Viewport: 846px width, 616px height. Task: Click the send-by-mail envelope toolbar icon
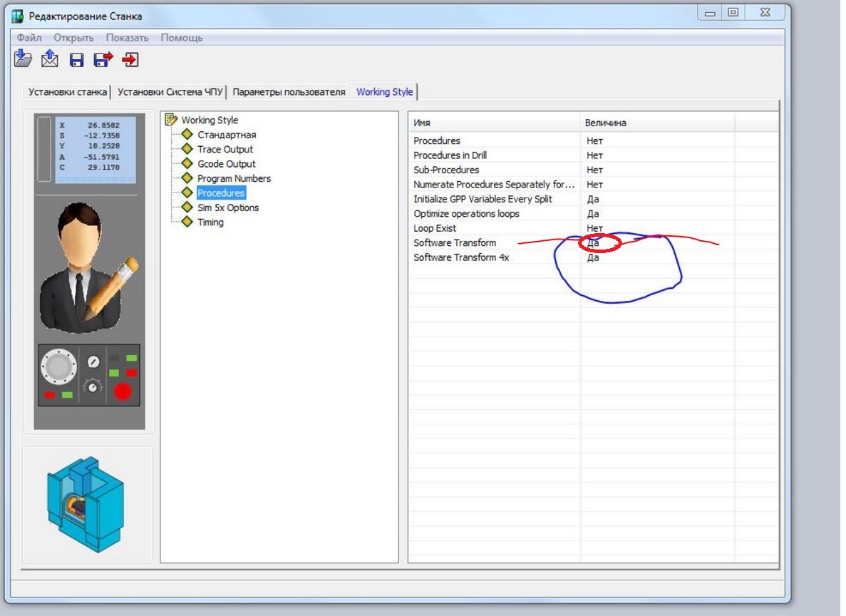(50, 58)
